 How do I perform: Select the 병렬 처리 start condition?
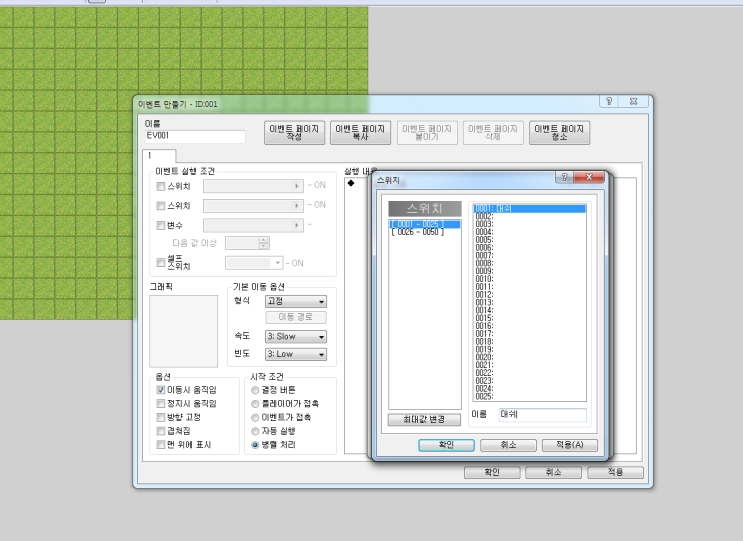255,445
